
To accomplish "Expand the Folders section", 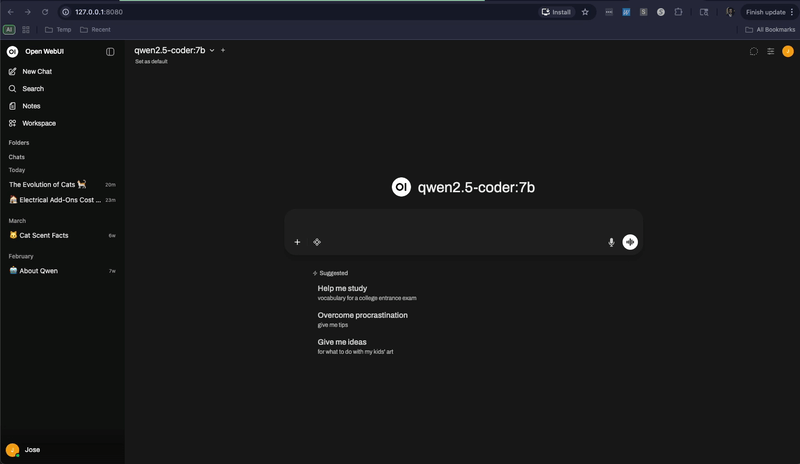I will (19, 143).
